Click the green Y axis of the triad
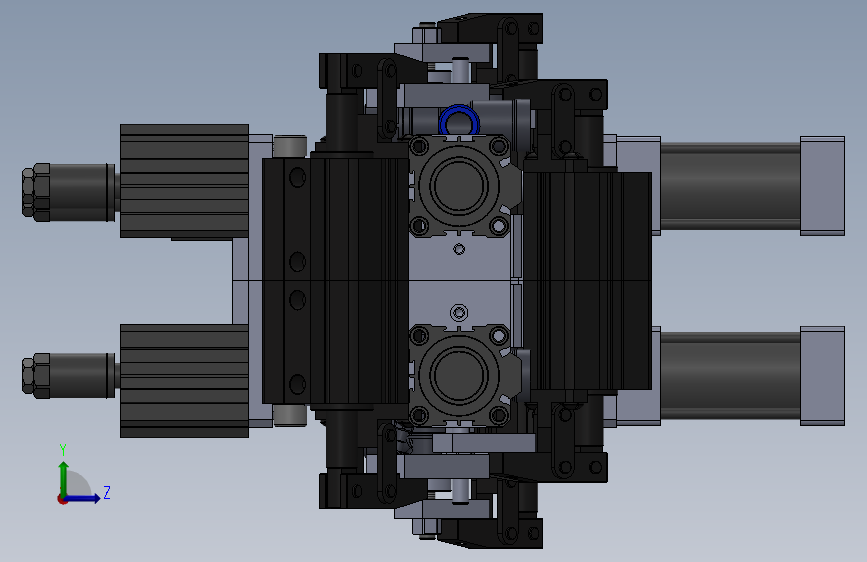 [x=64, y=479]
